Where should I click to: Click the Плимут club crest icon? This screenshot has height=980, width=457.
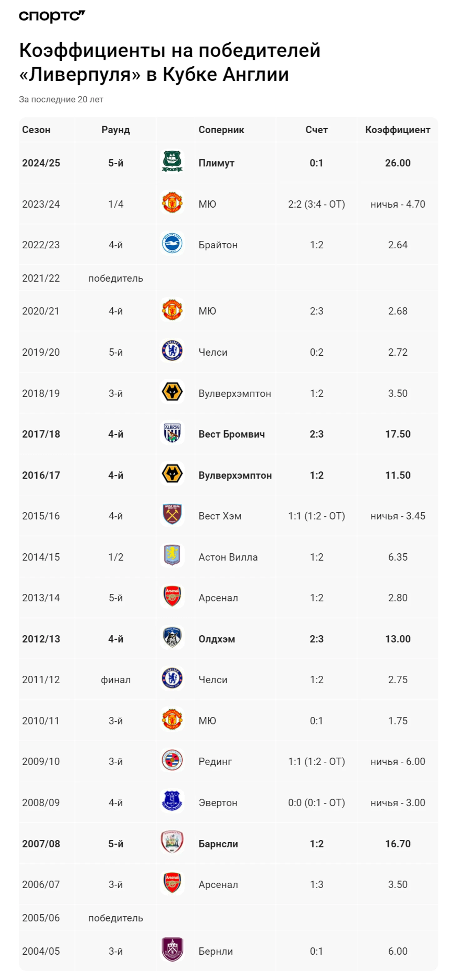(x=172, y=161)
